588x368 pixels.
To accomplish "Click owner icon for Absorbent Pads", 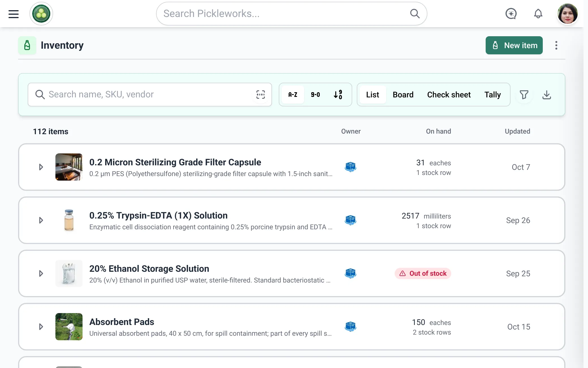I will [351, 327].
